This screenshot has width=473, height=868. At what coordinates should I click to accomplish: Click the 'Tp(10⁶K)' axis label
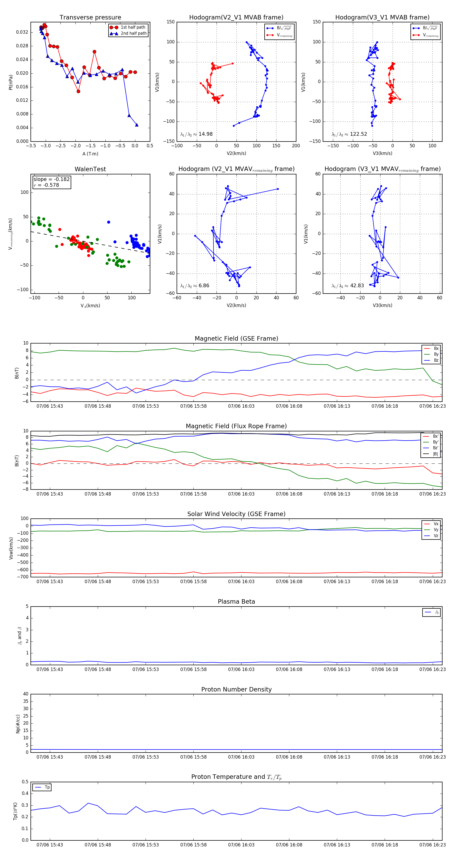point(16,811)
